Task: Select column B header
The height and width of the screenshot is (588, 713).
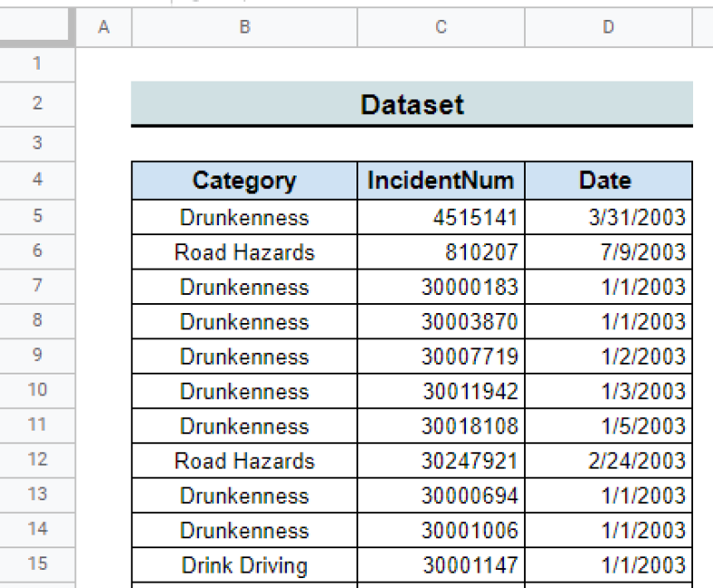Action: tap(244, 27)
